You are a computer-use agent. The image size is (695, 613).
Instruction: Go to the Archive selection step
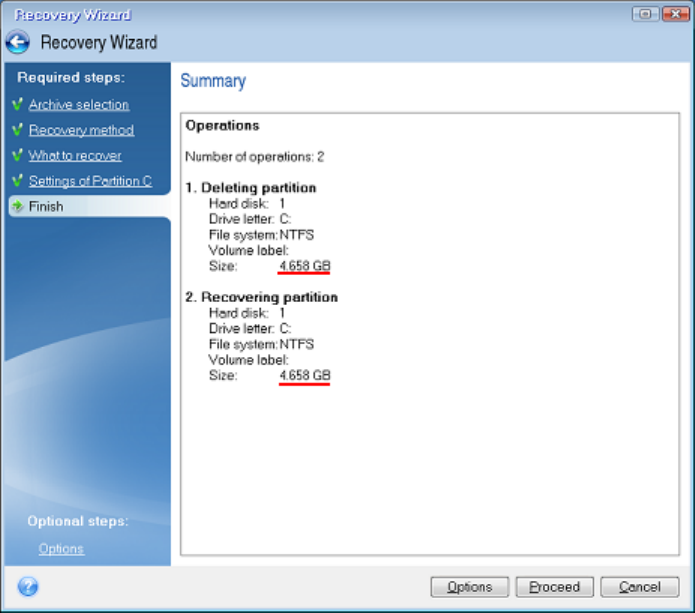[x=79, y=105]
